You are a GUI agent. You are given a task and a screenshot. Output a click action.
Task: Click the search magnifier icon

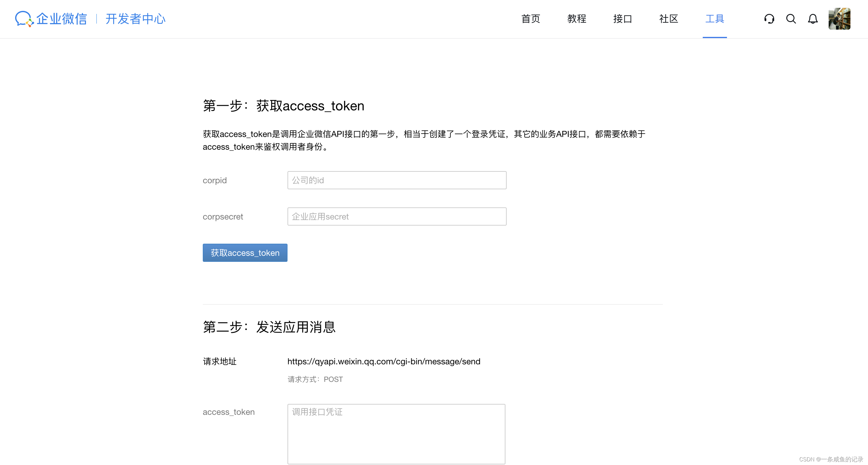coord(791,19)
